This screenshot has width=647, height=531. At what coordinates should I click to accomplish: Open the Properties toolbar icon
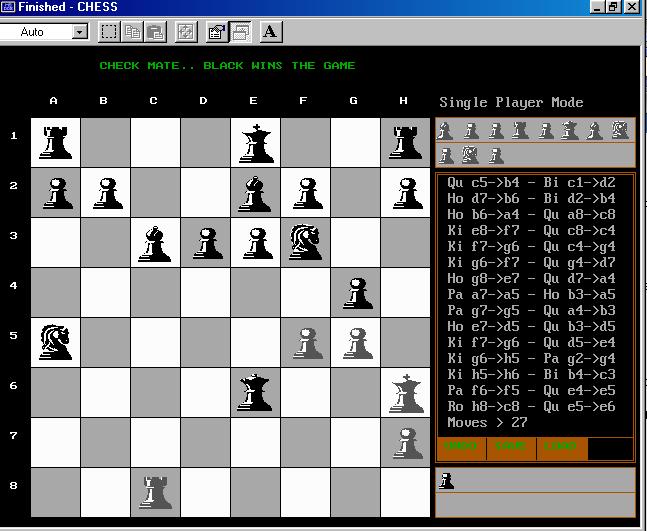point(217,32)
